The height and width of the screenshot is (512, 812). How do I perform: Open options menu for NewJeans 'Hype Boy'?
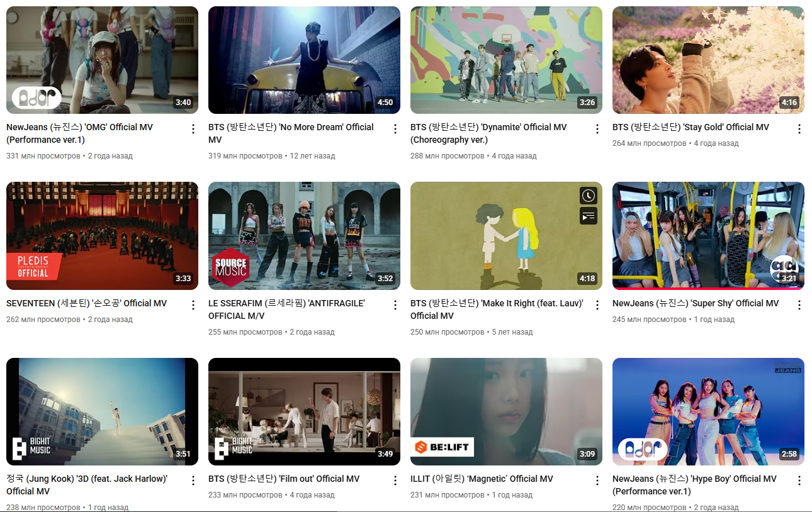[799, 481]
